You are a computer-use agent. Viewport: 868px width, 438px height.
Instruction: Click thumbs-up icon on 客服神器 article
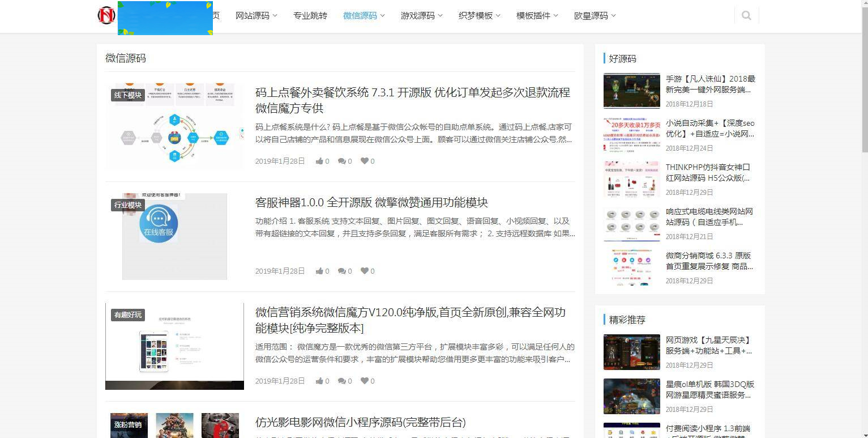coord(321,271)
